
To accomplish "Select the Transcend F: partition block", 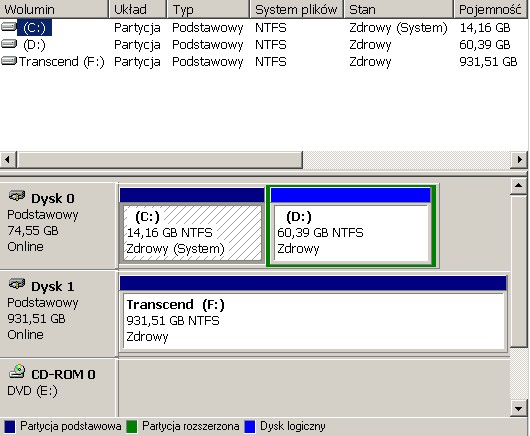I will [313, 314].
